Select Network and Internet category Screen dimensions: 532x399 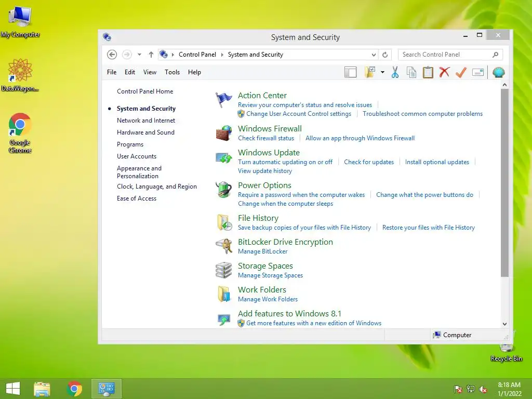pyautogui.click(x=146, y=121)
